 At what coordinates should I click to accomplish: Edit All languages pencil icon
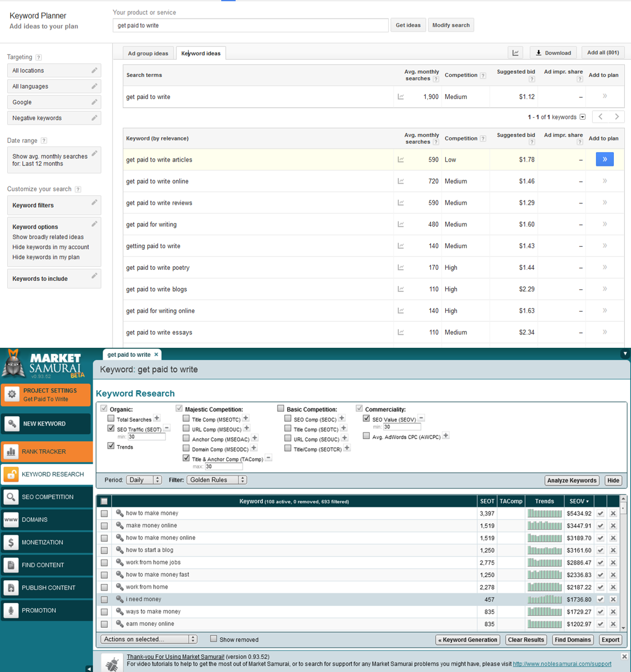point(94,86)
